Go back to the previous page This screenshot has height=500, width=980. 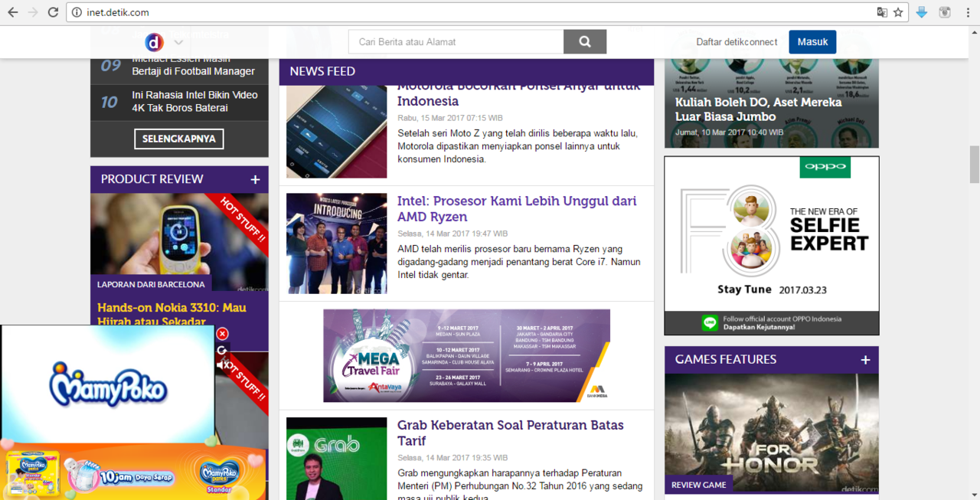(13, 12)
